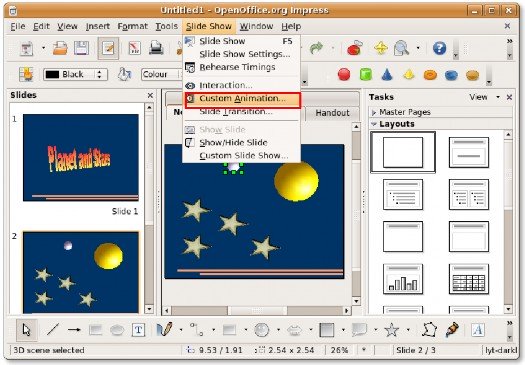Select the Rectangle tool

pos(95,330)
